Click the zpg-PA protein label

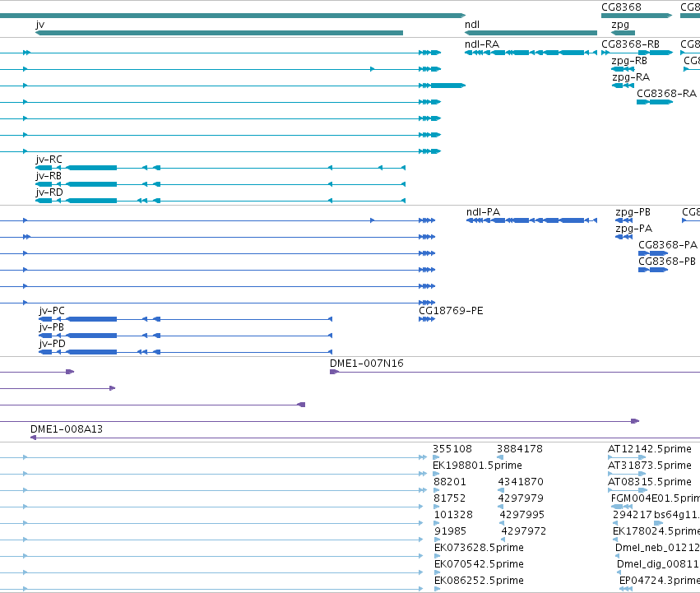(633, 229)
